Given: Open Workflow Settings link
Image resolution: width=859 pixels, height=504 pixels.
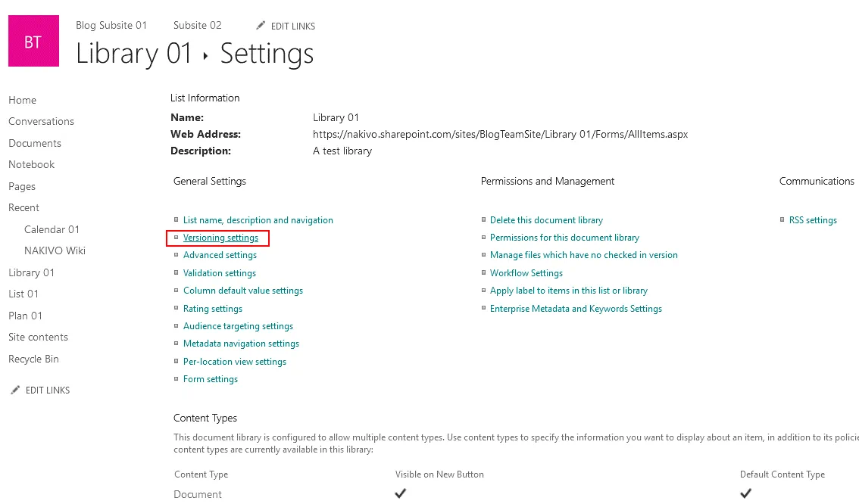Looking at the screenshot, I should [526, 273].
